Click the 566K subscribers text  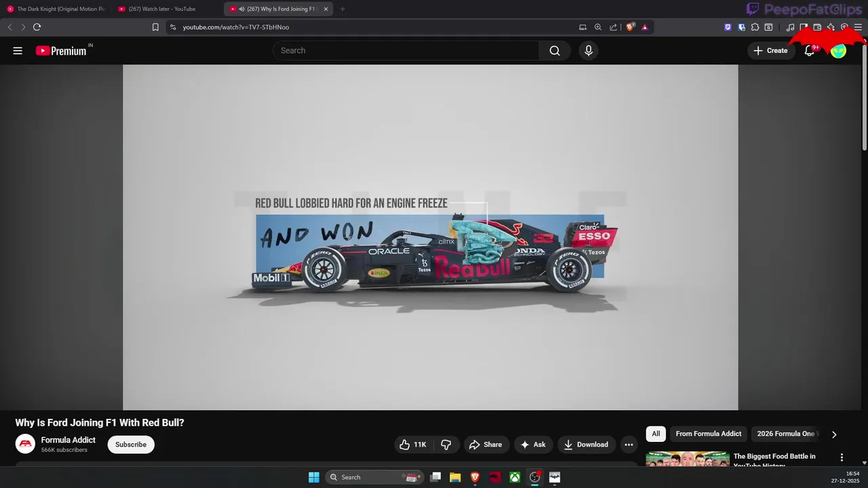64,450
